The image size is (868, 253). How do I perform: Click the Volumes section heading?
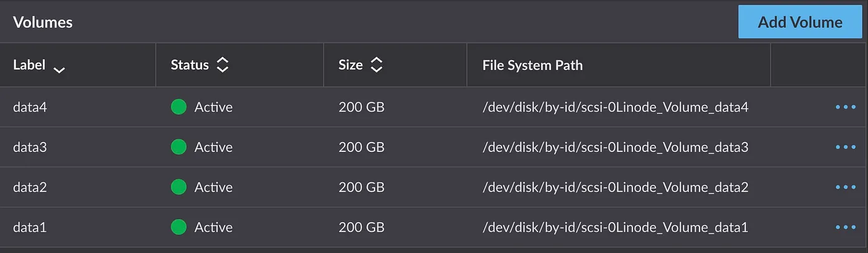pyautogui.click(x=43, y=22)
